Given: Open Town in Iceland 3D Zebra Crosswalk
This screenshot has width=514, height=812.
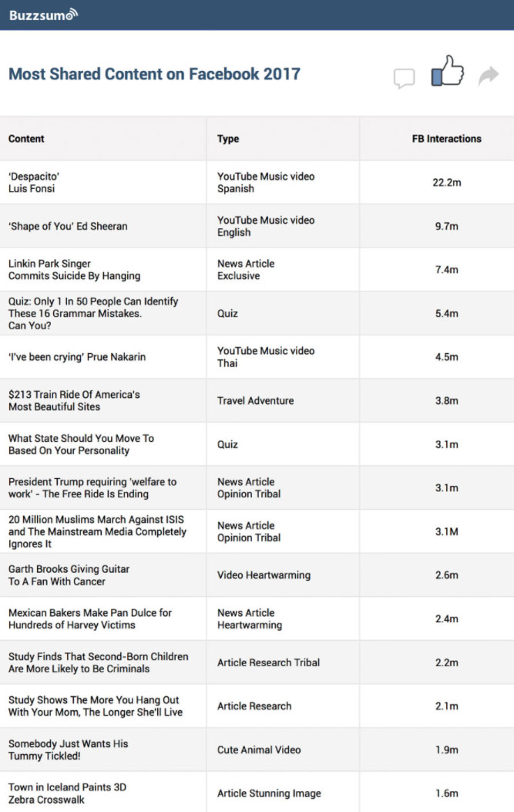Looking at the screenshot, I should point(67,793).
